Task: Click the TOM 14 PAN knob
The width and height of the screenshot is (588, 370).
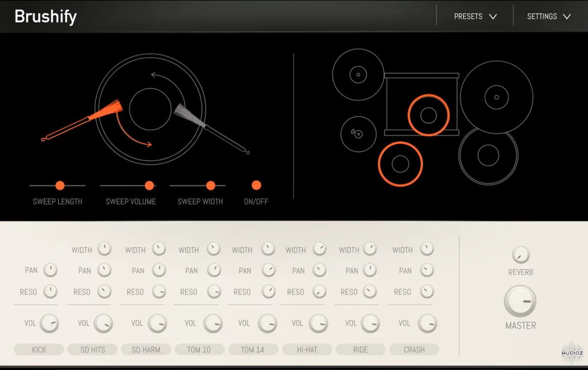Action: click(x=268, y=270)
